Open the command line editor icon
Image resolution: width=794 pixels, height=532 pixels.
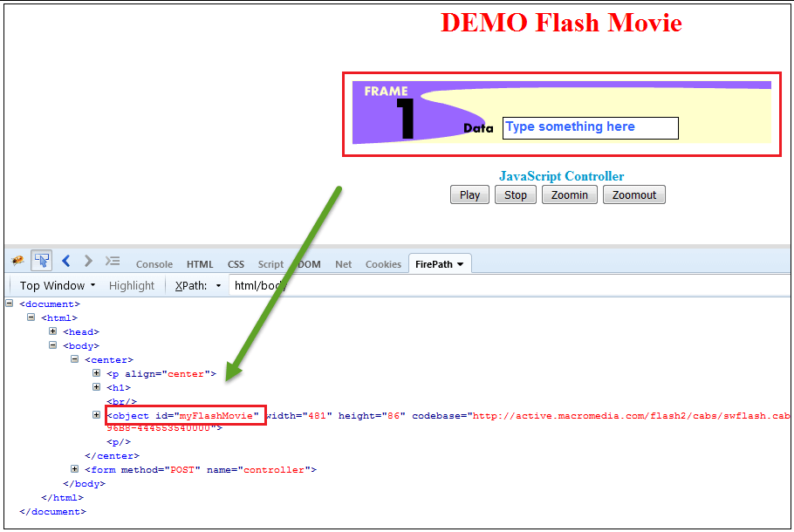[x=113, y=261]
